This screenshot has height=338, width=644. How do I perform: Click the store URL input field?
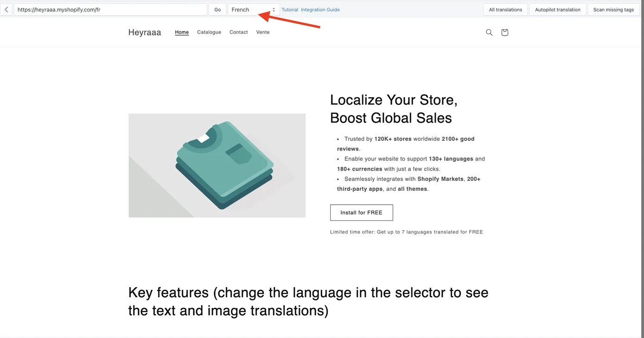[x=110, y=10]
